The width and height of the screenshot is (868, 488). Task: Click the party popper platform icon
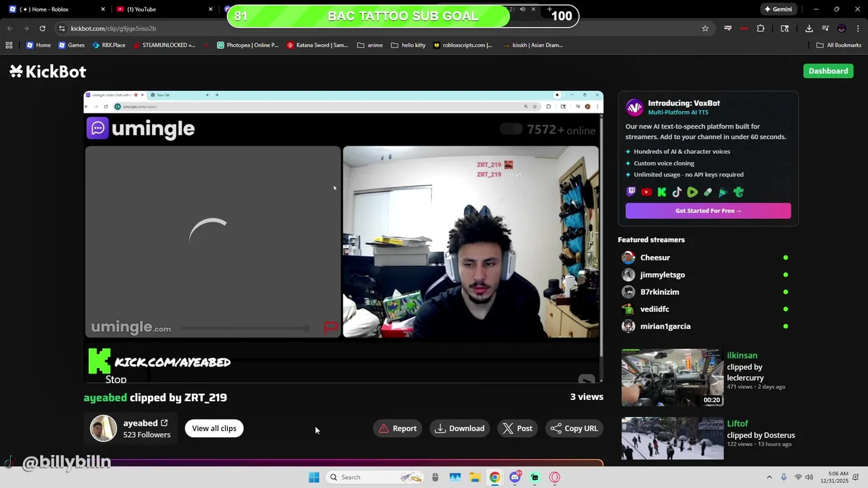point(723,192)
